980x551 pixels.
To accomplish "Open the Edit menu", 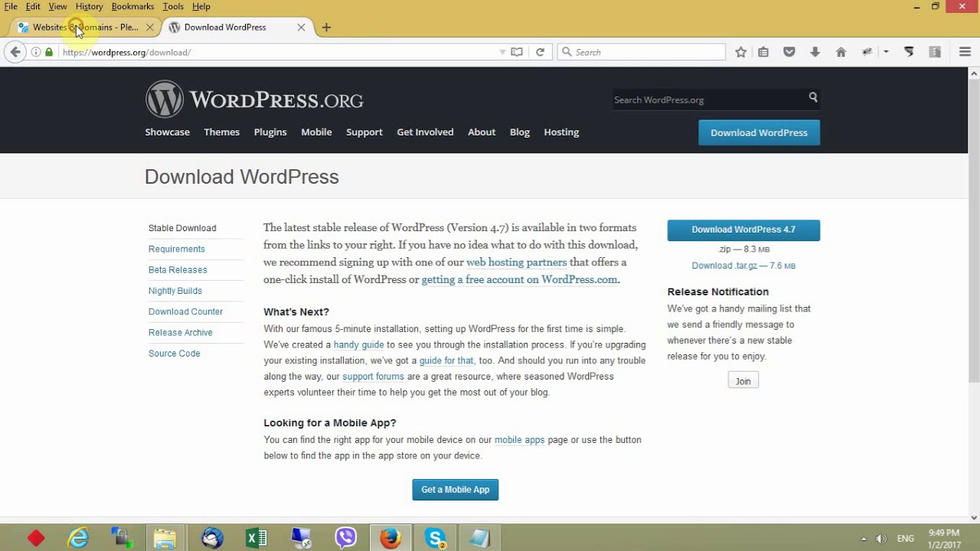I will [x=33, y=6].
